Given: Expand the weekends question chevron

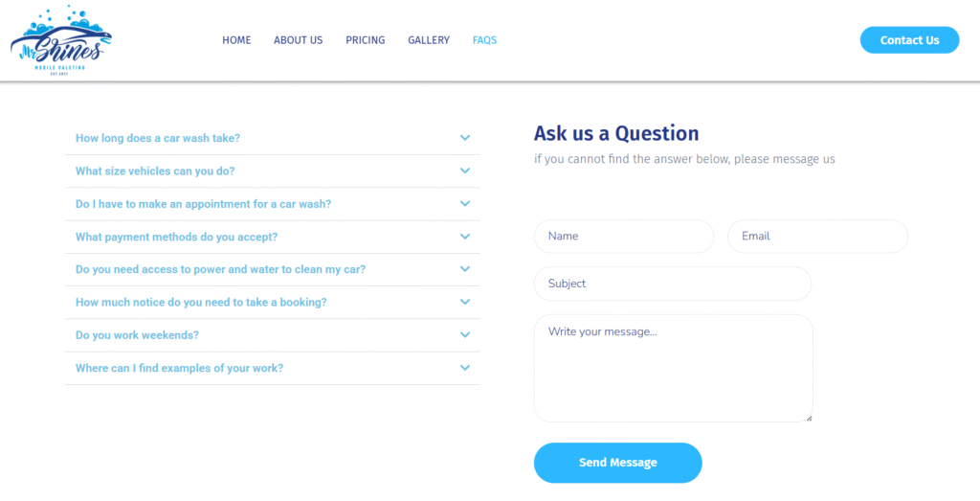Looking at the screenshot, I should pos(465,335).
